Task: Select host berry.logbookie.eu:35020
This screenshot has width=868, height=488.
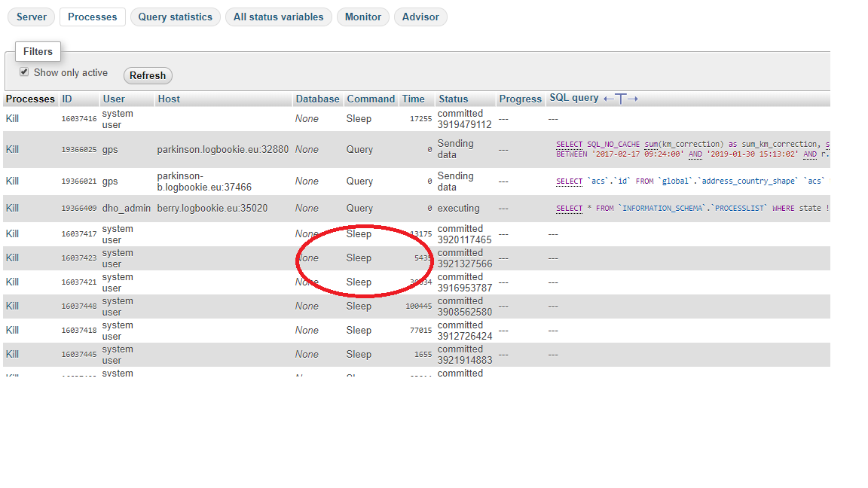Action: click(x=212, y=208)
